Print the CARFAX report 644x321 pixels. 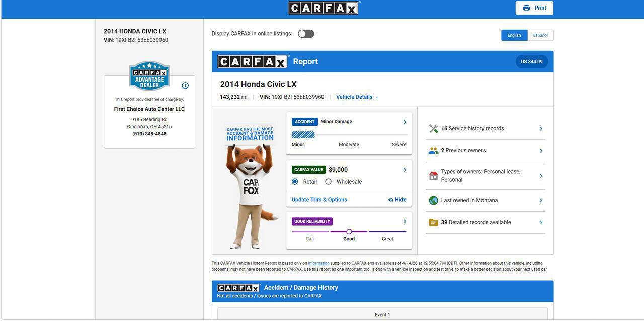534,8
